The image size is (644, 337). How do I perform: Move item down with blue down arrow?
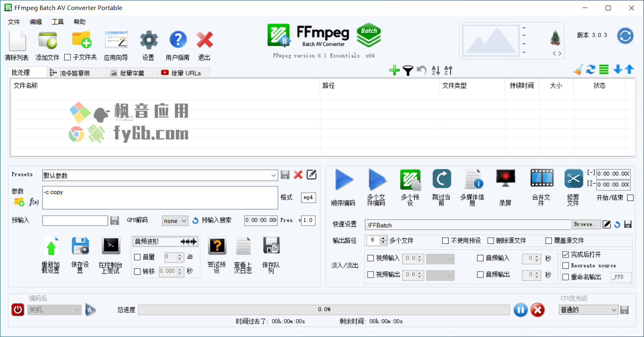pos(618,70)
